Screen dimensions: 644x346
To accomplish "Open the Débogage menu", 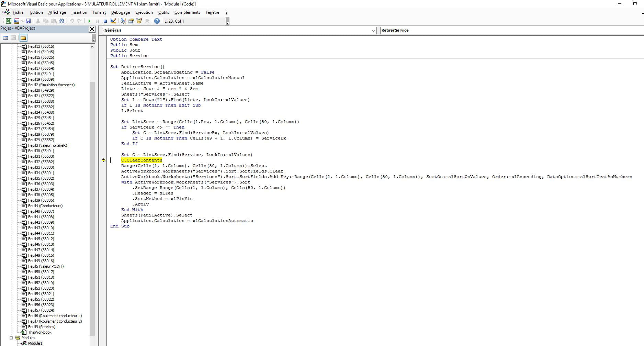I will 121,12.
